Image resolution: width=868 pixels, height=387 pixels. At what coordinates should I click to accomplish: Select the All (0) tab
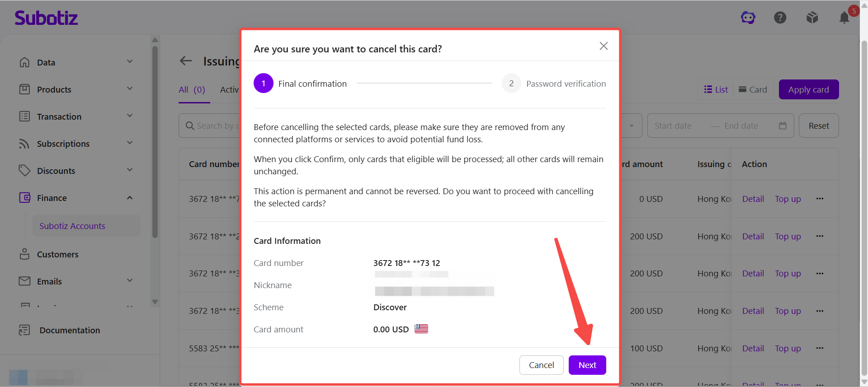point(192,90)
